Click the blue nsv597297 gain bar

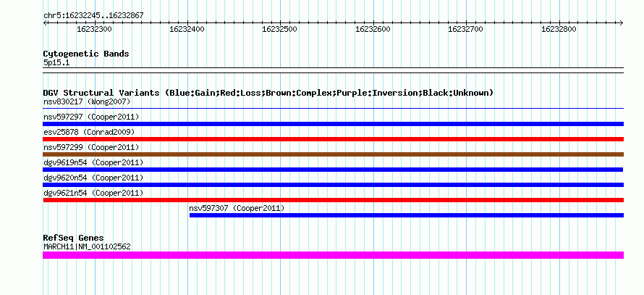(333, 124)
